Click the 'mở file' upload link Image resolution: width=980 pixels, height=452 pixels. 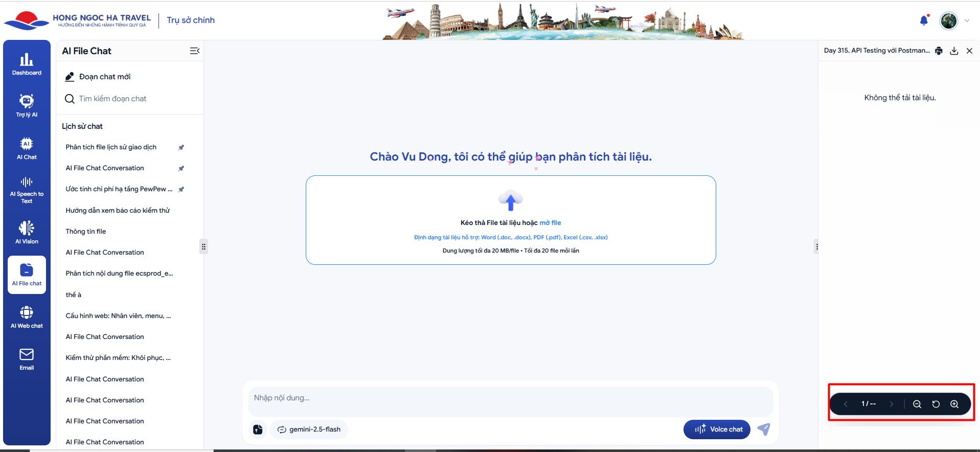(x=550, y=223)
